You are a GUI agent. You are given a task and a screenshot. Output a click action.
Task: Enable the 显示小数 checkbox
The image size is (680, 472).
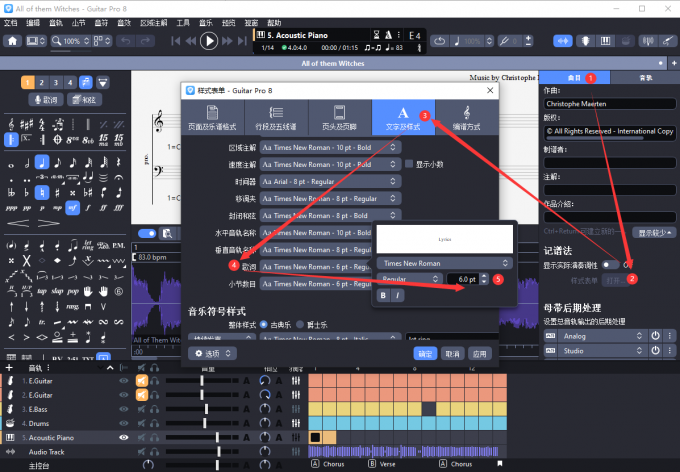tap(409, 164)
